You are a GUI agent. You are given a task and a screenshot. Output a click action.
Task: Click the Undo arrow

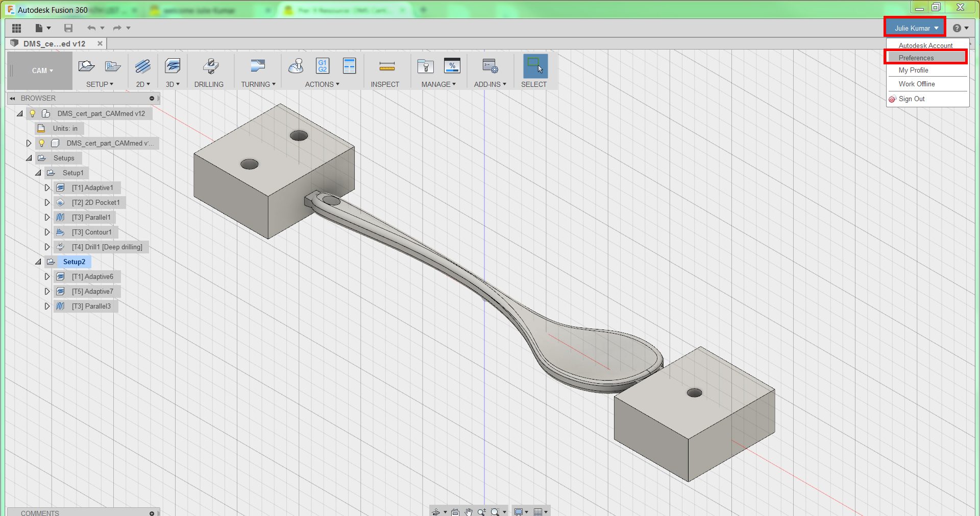91,28
